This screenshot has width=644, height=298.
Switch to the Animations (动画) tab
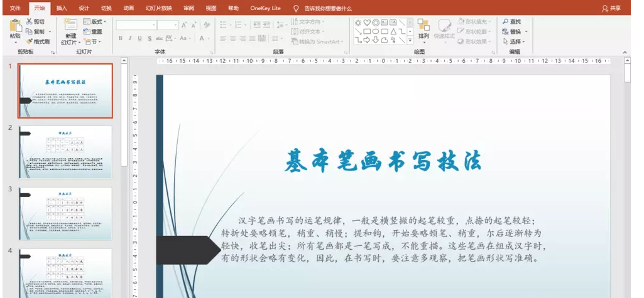click(129, 8)
